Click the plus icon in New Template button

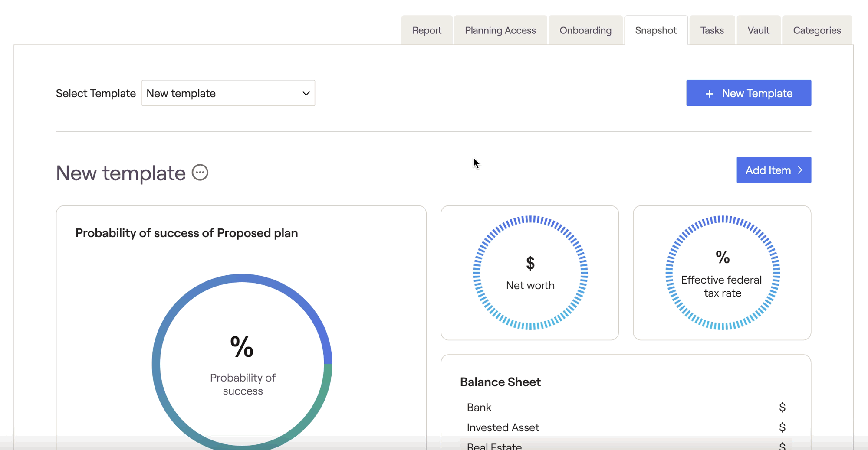pyautogui.click(x=709, y=94)
